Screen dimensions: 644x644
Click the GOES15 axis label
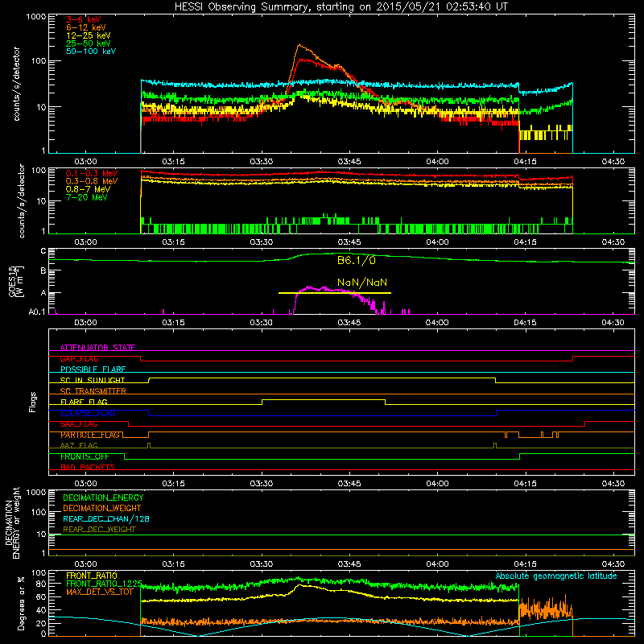pyautogui.click(x=15, y=281)
